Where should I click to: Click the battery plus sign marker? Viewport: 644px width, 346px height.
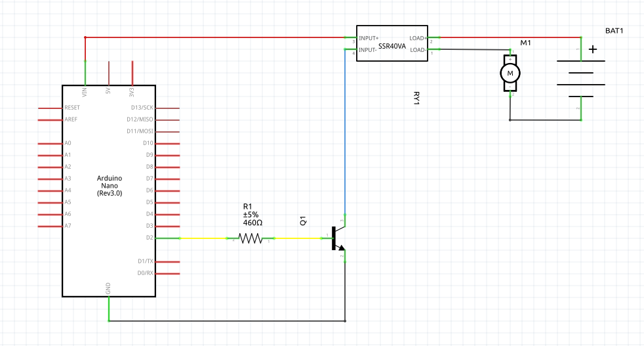pos(593,49)
